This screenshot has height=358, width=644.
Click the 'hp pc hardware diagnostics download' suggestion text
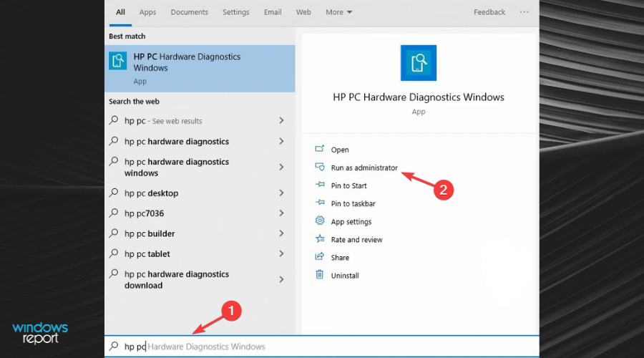[177, 279]
